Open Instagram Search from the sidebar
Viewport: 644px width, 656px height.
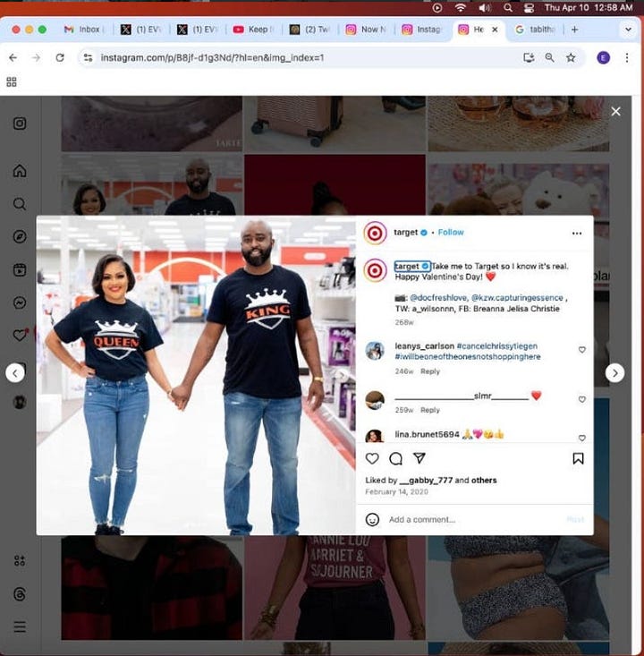click(20, 204)
